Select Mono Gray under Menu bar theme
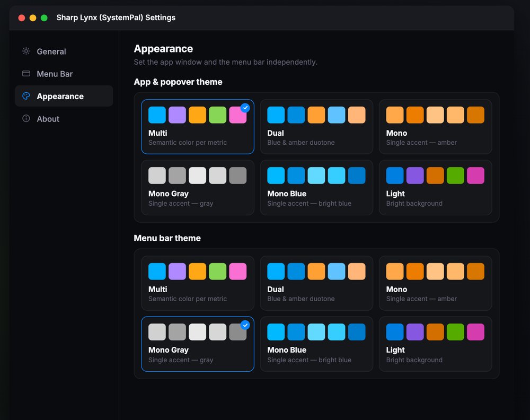 [198, 344]
